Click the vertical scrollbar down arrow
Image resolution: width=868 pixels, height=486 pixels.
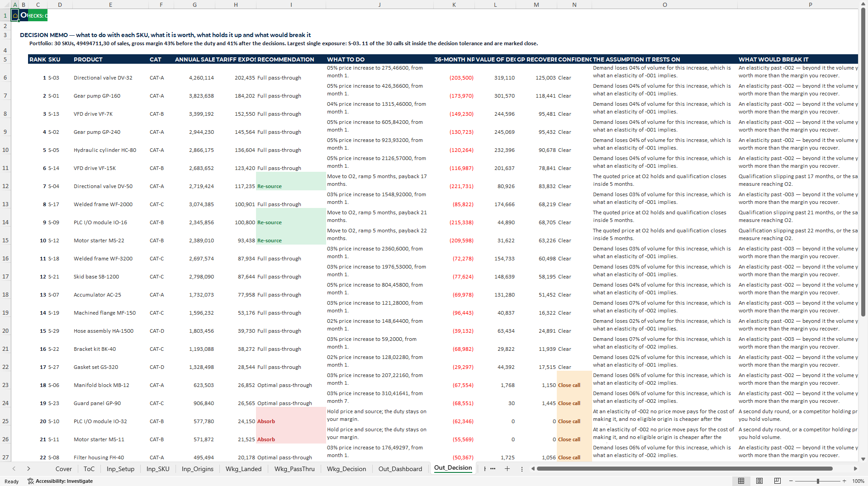(863, 458)
